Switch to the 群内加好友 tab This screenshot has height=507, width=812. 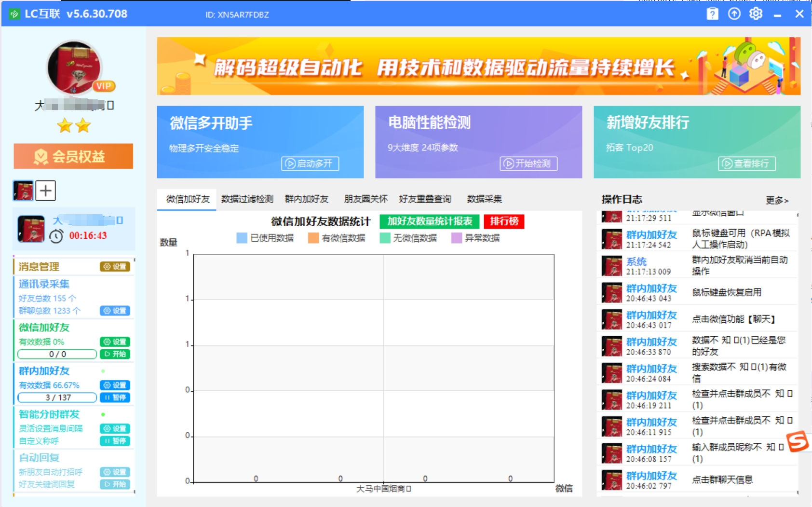click(x=307, y=199)
